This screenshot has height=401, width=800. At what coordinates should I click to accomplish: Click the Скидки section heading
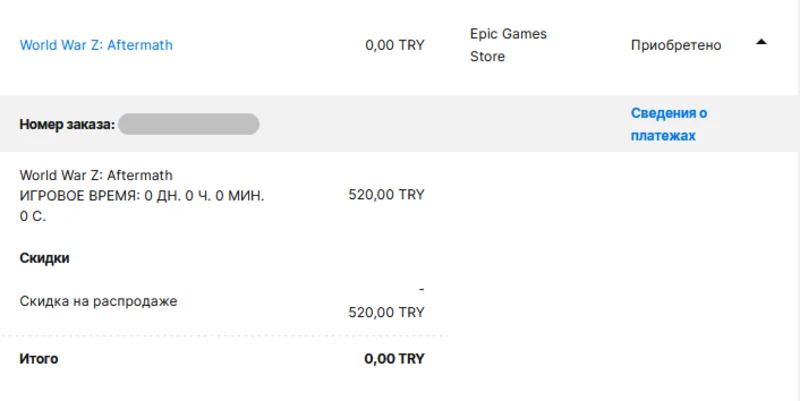pos(45,258)
